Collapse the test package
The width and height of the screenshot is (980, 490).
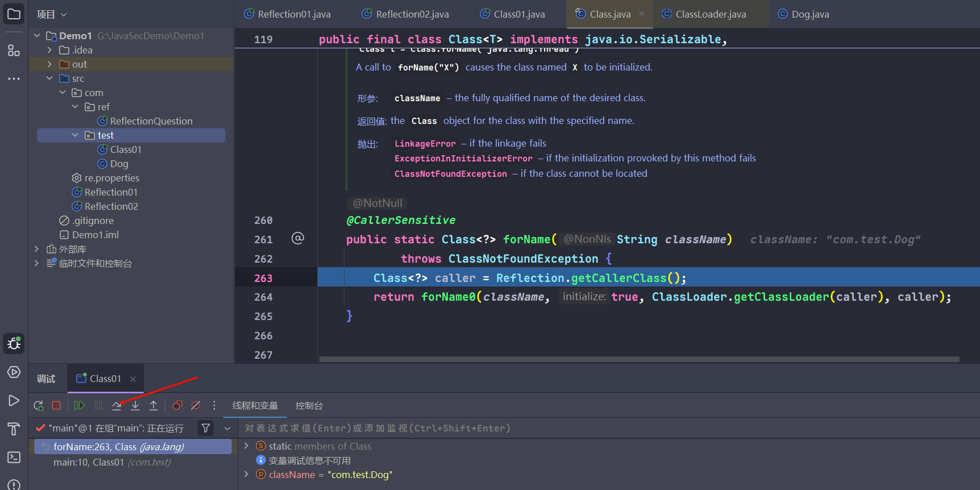75,135
